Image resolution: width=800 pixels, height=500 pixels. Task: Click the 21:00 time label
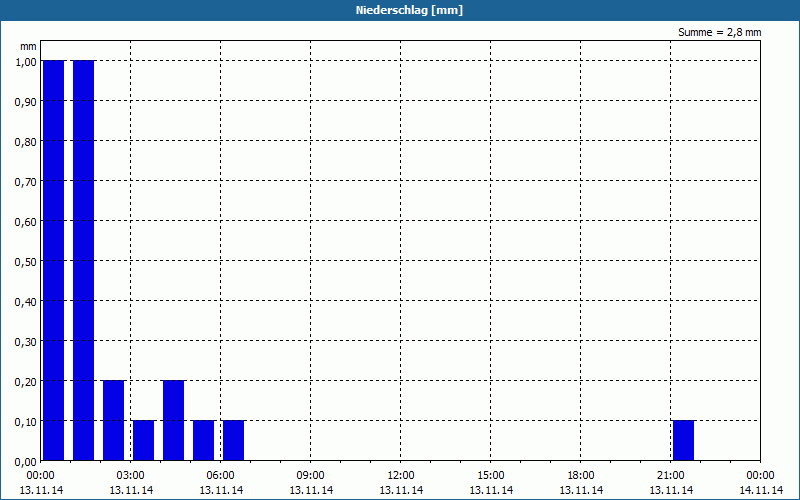tap(670, 476)
